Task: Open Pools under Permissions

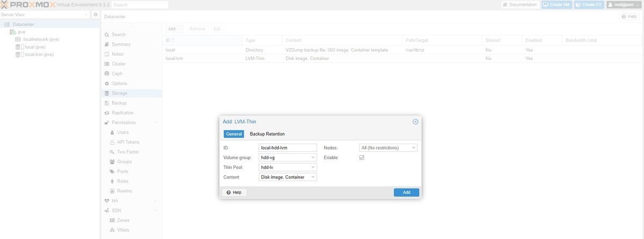Action: [123, 171]
